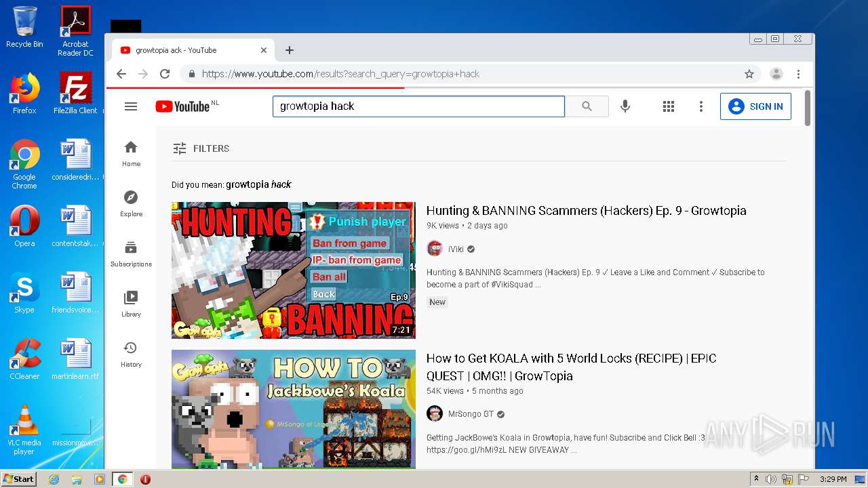This screenshot has height=488, width=868.
Task: Open iViki channel avatar
Action: pyautogui.click(x=435, y=249)
